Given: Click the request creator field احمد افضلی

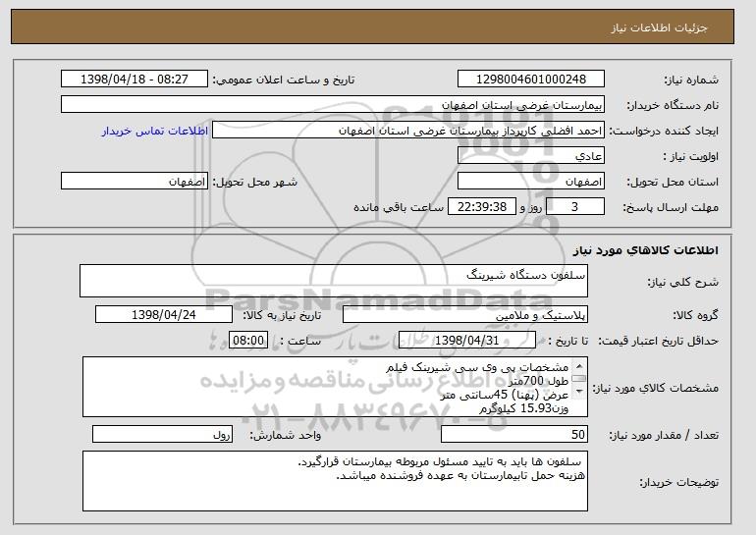Looking at the screenshot, I should pyautogui.click(x=408, y=131).
